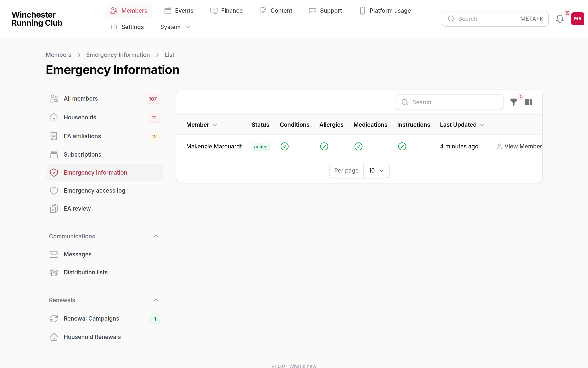588x368 pixels.
Task: Open Household Renewals in sidebar
Action: click(105, 337)
